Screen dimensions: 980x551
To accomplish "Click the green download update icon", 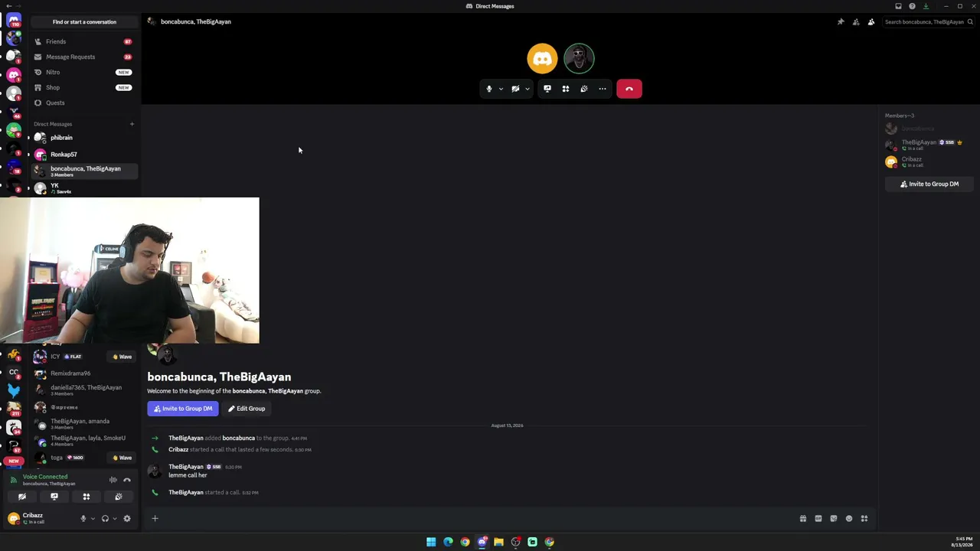I will coord(926,6).
